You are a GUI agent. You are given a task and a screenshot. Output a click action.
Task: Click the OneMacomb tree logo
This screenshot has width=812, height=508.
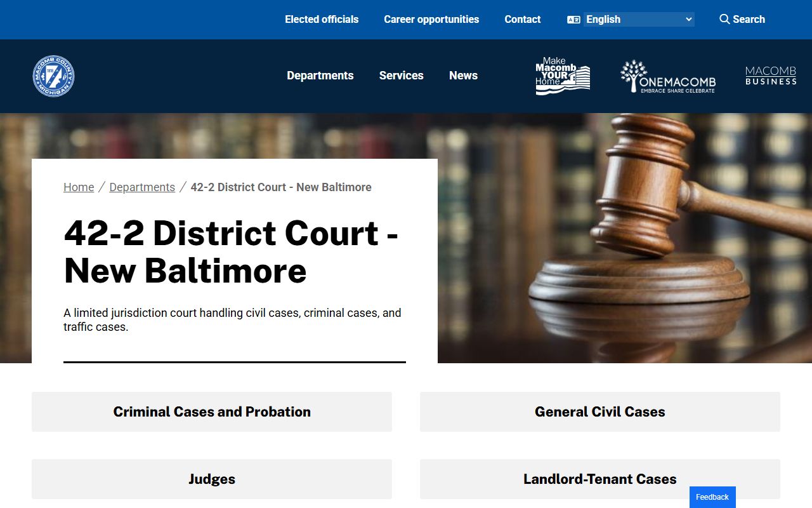point(668,76)
